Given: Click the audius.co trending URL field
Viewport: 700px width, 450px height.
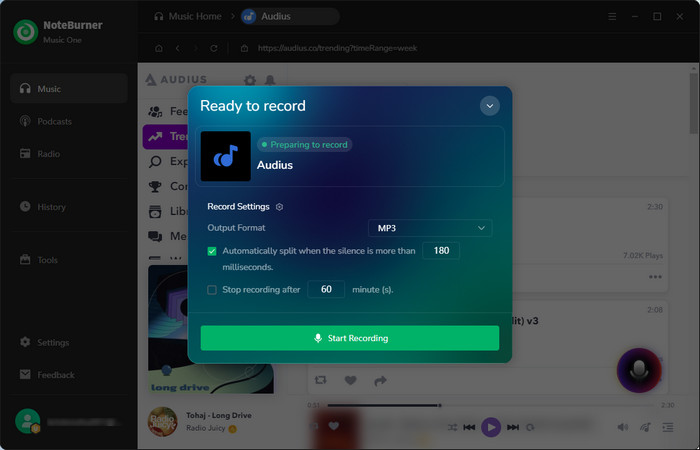Looking at the screenshot, I should (x=338, y=48).
